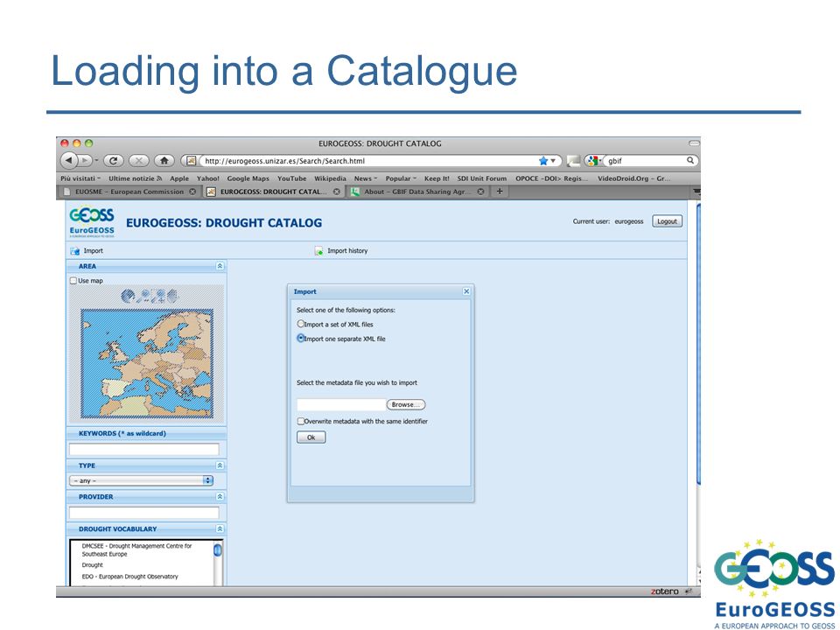Select EDO - European Drought Observatory entry
This screenshot has width=840, height=630.
coord(129,577)
